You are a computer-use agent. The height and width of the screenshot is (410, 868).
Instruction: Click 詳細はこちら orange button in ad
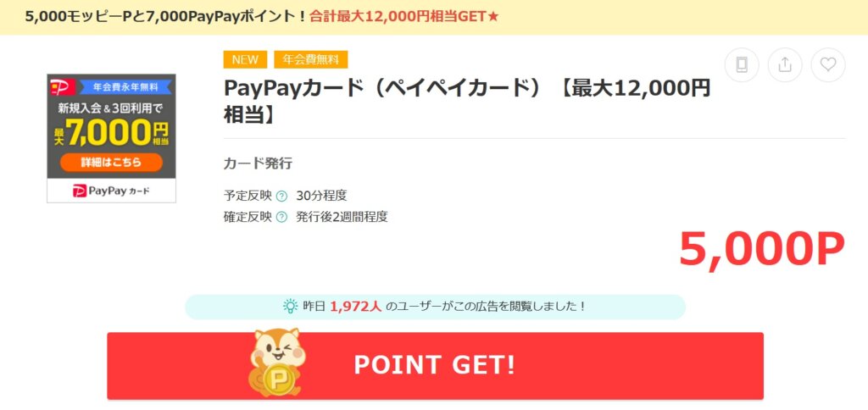point(111,162)
